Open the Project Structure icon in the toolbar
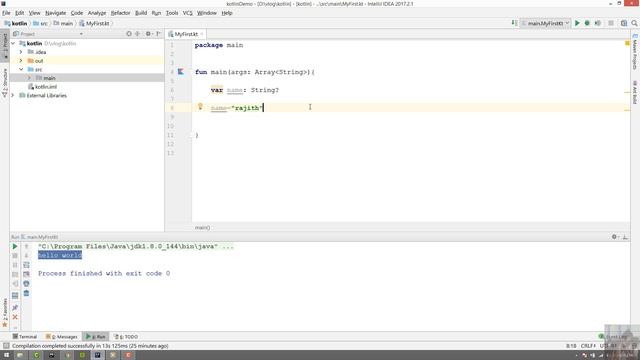The width and height of the screenshot is (640, 360). [624, 23]
